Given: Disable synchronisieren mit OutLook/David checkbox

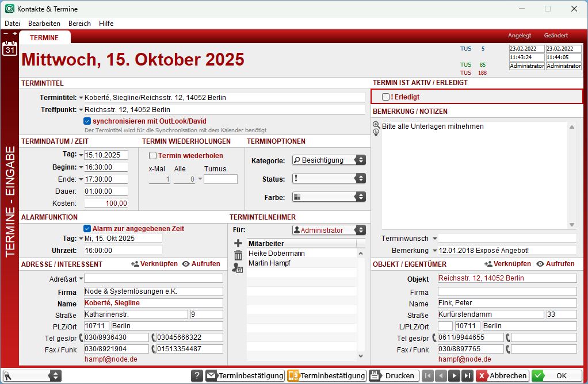Looking at the screenshot, I should [x=87, y=121].
